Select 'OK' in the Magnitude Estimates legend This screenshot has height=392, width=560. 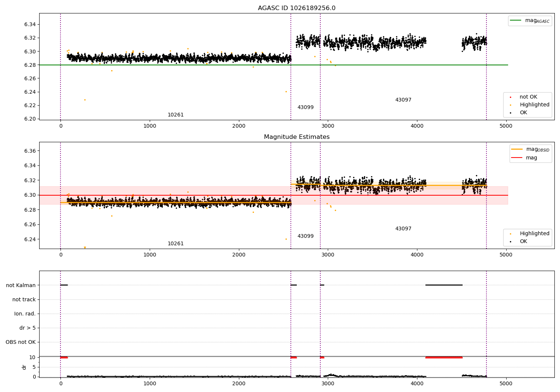(523, 242)
